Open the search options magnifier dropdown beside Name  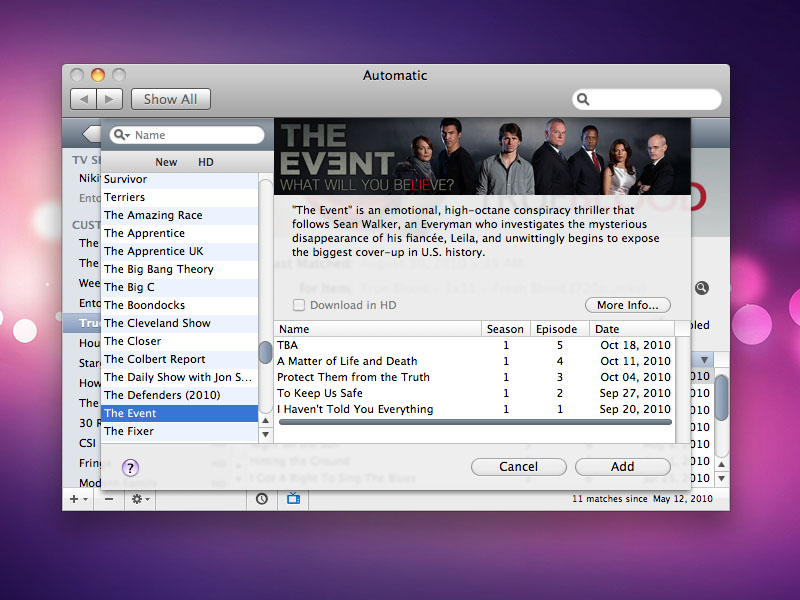121,135
